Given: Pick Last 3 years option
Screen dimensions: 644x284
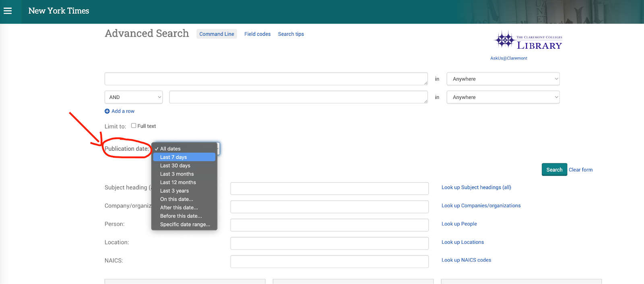Looking at the screenshot, I should point(184,191).
